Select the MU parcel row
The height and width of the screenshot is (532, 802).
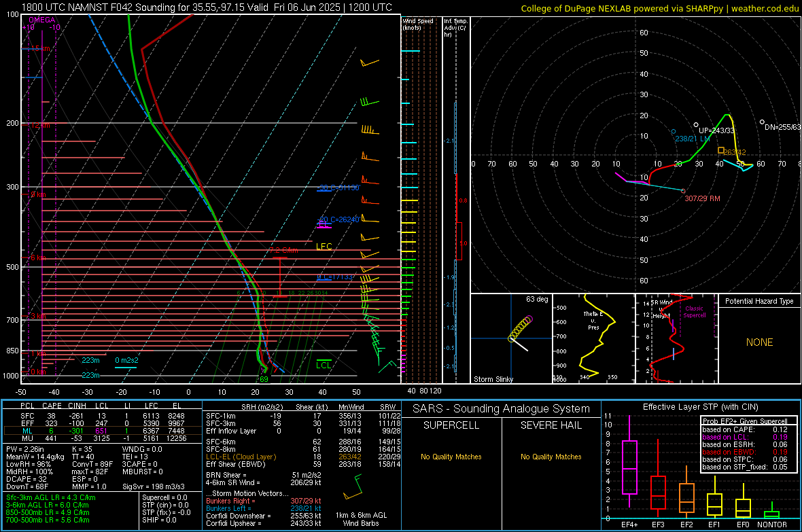point(103,438)
